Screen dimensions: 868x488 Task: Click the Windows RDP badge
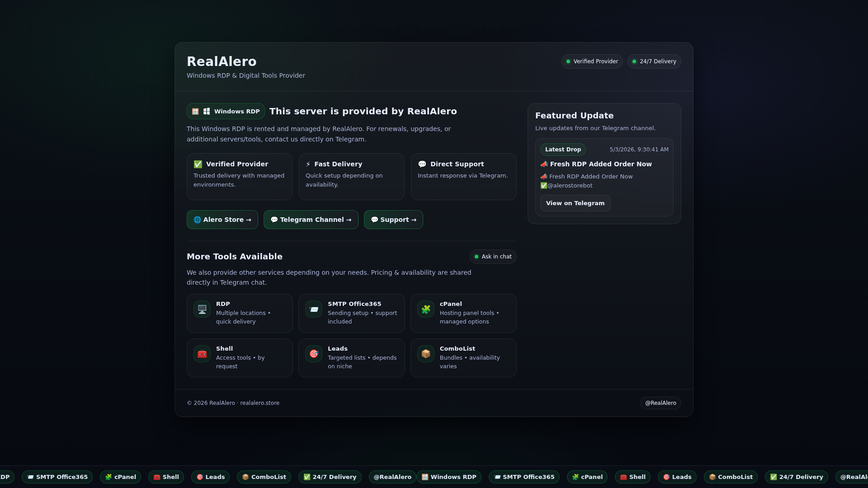point(226,111)
